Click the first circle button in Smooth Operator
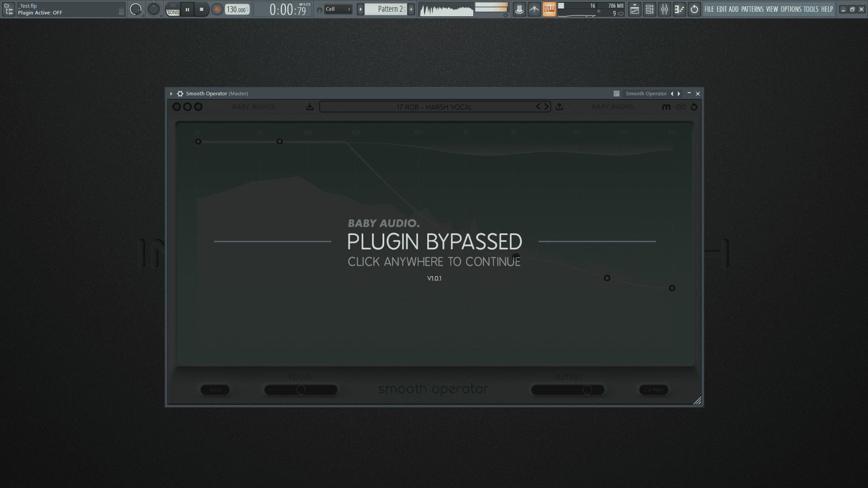Image resolution: width=868 pixels, height=488 pixels. [x=177, y=107]
